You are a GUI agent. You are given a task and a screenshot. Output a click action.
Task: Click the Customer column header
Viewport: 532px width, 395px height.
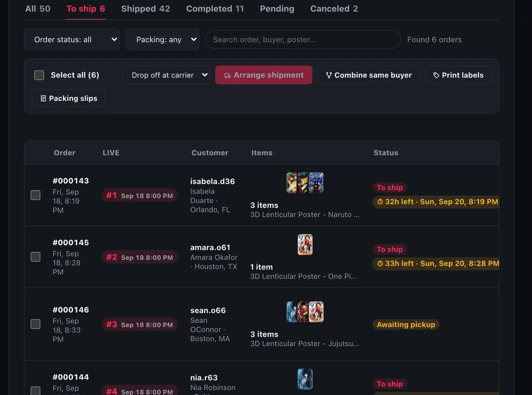tap(210, 153)
